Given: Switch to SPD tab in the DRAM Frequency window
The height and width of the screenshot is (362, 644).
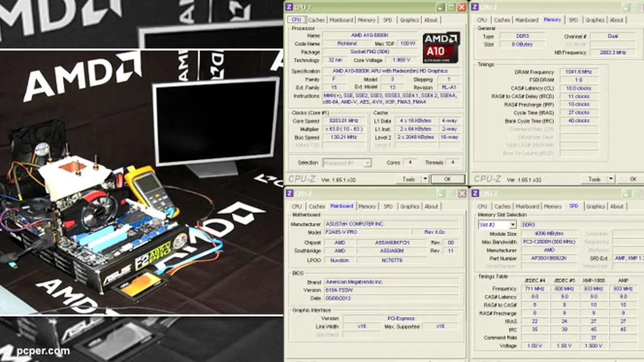Looking at the screenshot, I should point(573,20).
